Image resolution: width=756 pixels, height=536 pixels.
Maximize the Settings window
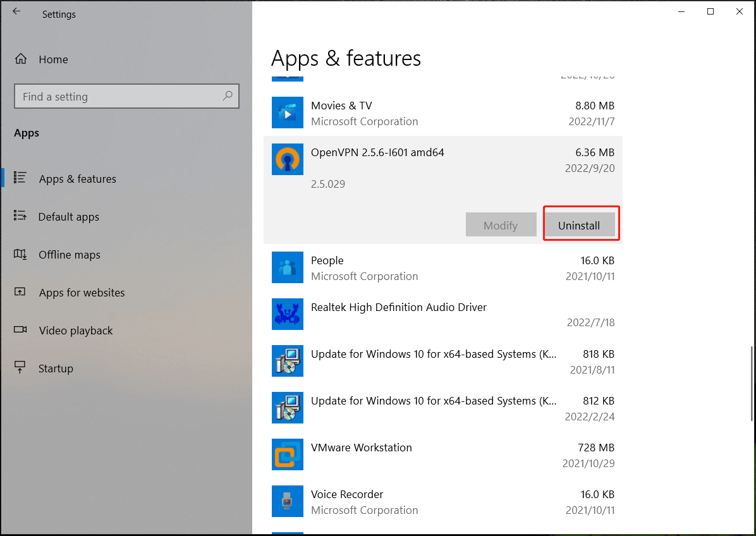pyautogui.click(x=710, y=11)
